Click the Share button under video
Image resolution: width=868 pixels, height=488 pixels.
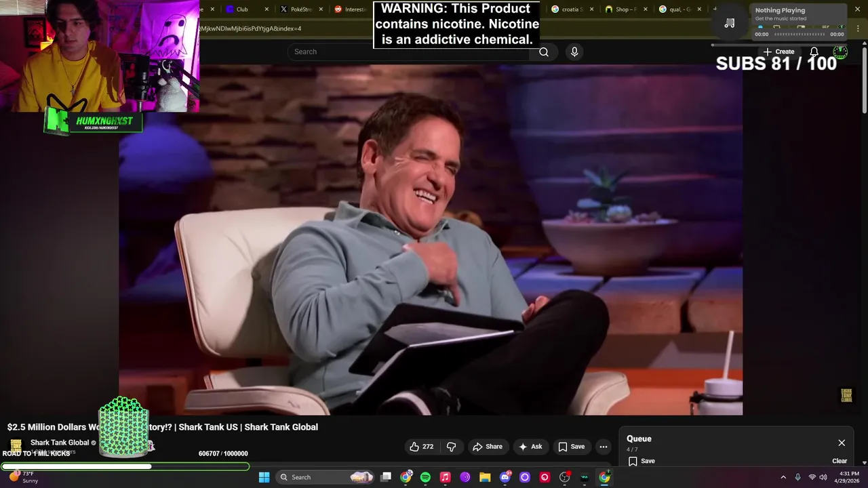[x=488, y=447]
